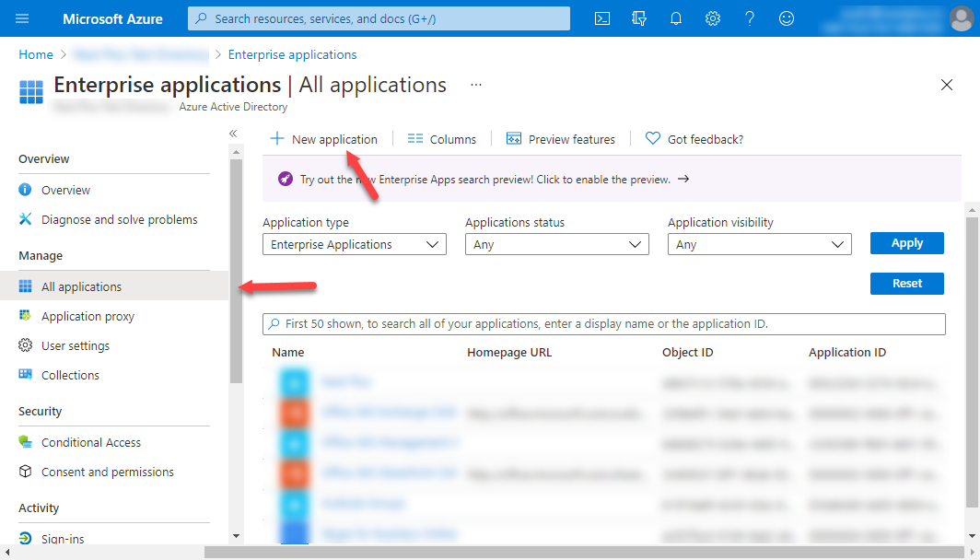Open the Columns chooser
This screenshot has width=980, height=560.
tap(442, 139)
